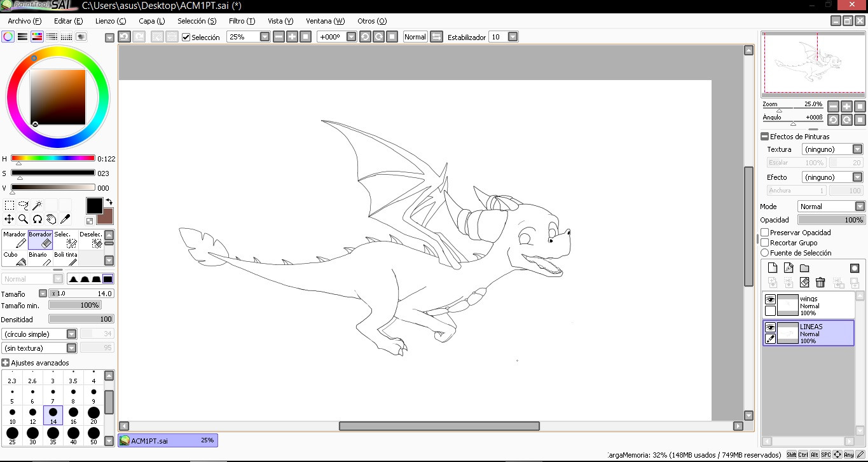This screenshot has width=868, height=462.
Task: Open the zoom percentage dropdown
Action: tap(265, 37)
